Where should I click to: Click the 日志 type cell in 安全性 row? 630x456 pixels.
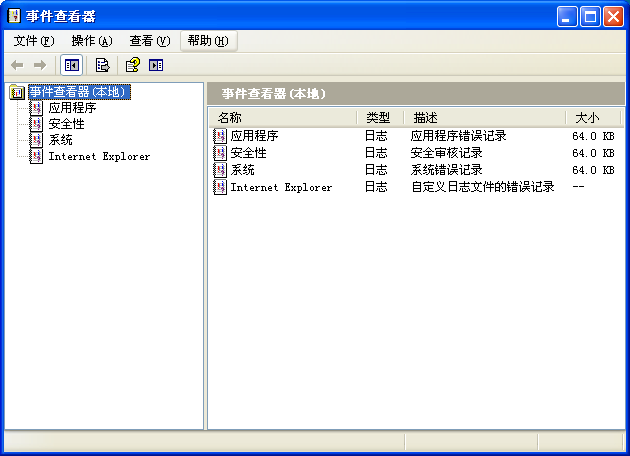click(x=376, y=153)
